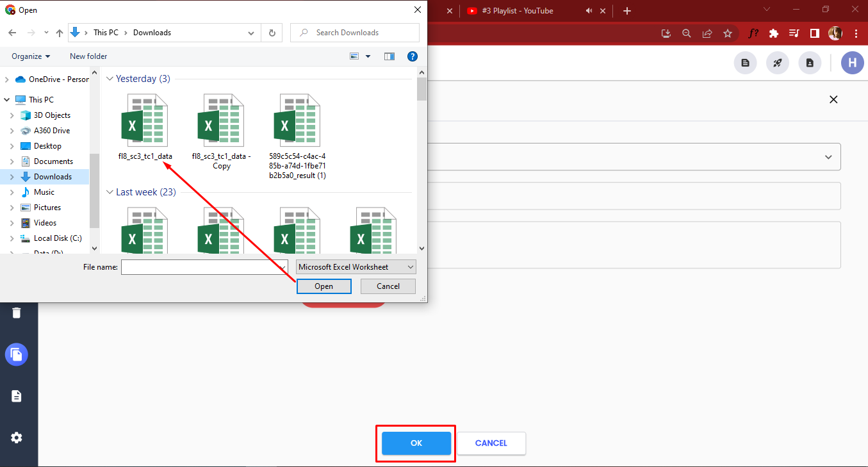
Task: Expand the Documents tree node
Action: (x=12, y=161)
